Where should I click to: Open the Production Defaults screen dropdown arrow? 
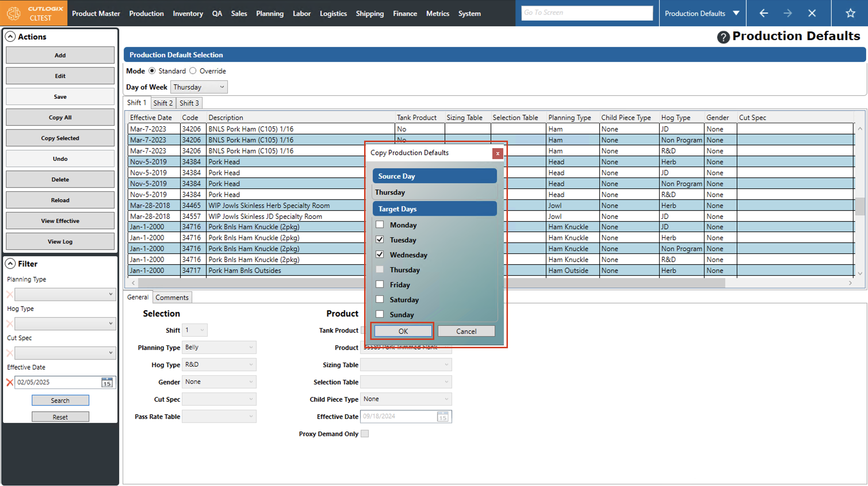pos(736,14)
